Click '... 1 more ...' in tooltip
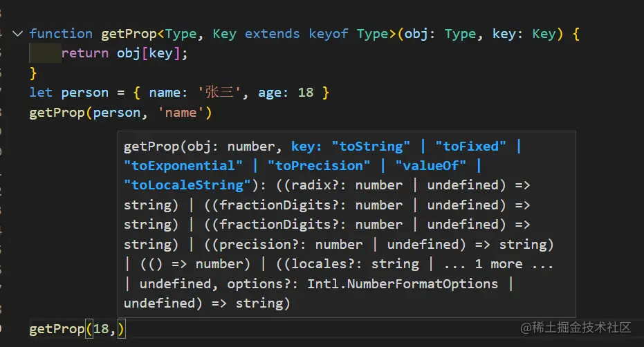Image resolution: width=644 pixels, height=347 pixels. pos(499,264)
